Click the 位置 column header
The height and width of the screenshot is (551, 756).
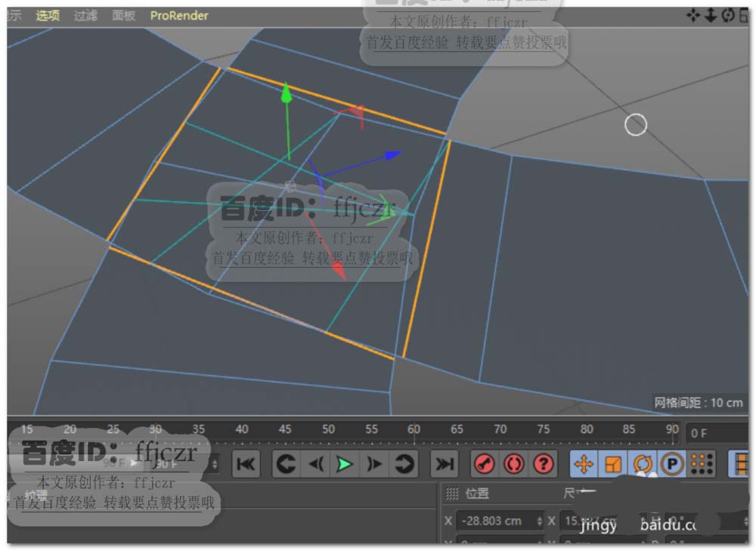(477, 494)
